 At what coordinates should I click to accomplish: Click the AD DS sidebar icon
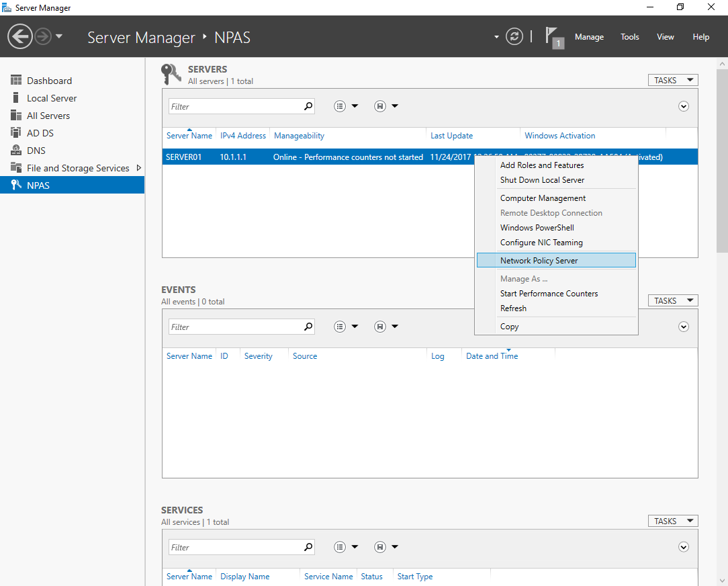[16, 133]
